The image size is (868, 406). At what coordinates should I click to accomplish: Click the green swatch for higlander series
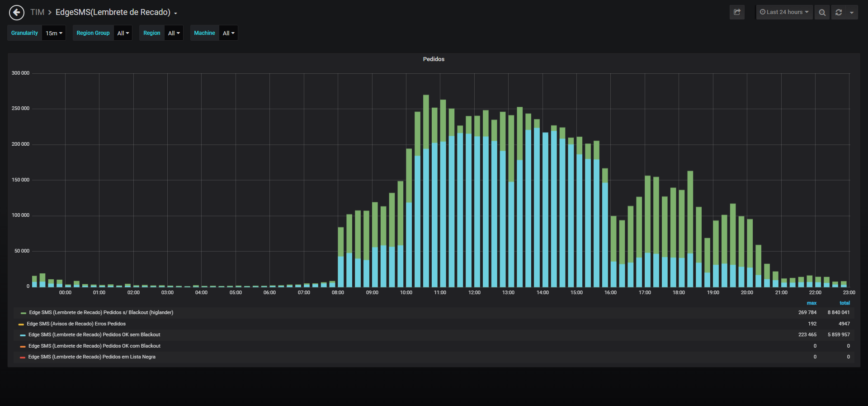click(23, 313)
